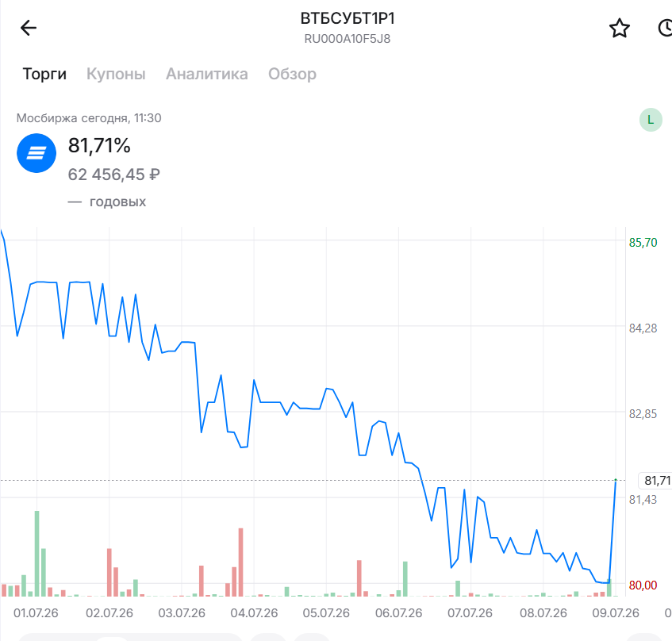Viewport: 672px width, 641px height.
Task: Click the tallest green volume bar
Action: tap(36, 553)
